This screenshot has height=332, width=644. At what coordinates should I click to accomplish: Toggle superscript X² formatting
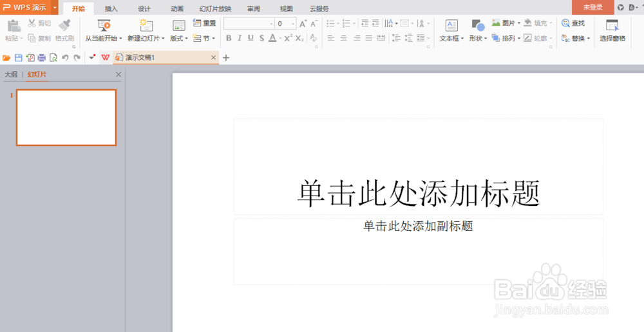pos(289,38)
